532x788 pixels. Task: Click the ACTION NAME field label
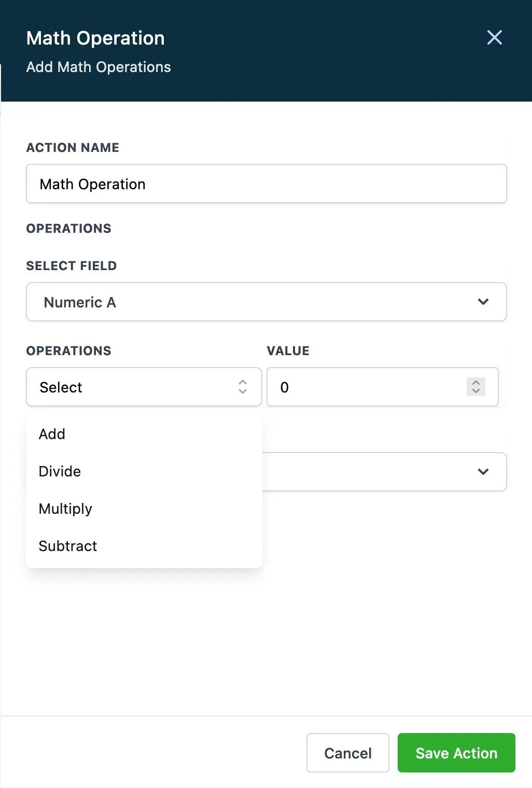coord(73,148)
